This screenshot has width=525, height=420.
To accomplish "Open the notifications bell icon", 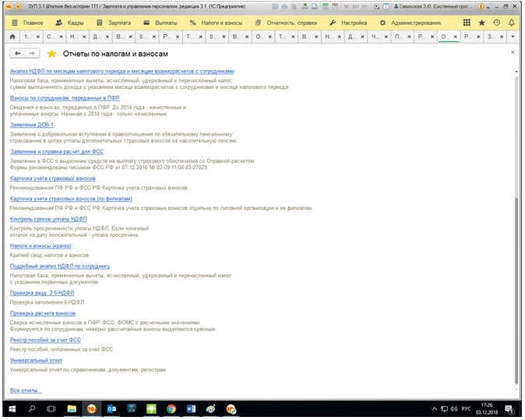I will click(x=512, y=23).
